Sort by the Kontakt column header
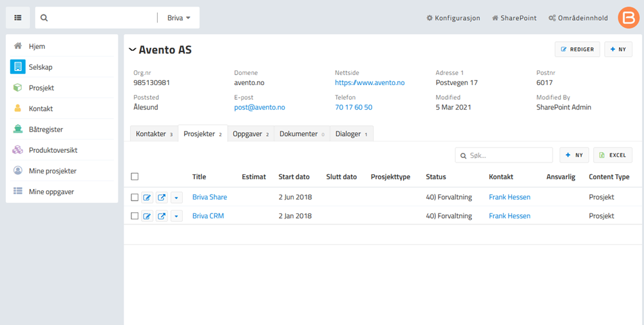Screen dimensions: 644x325 [500, 177]
